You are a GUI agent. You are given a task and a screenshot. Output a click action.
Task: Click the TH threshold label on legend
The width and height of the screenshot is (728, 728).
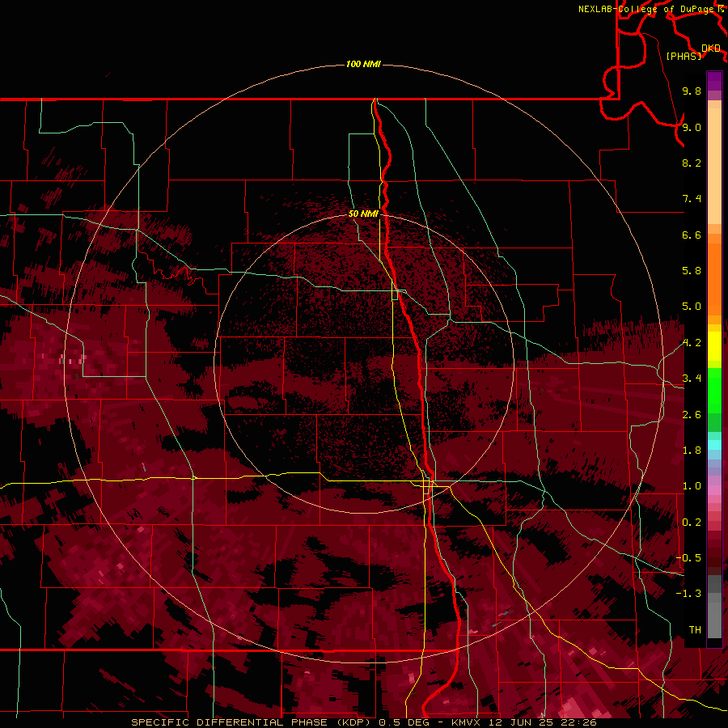click(x=695, y=630)
